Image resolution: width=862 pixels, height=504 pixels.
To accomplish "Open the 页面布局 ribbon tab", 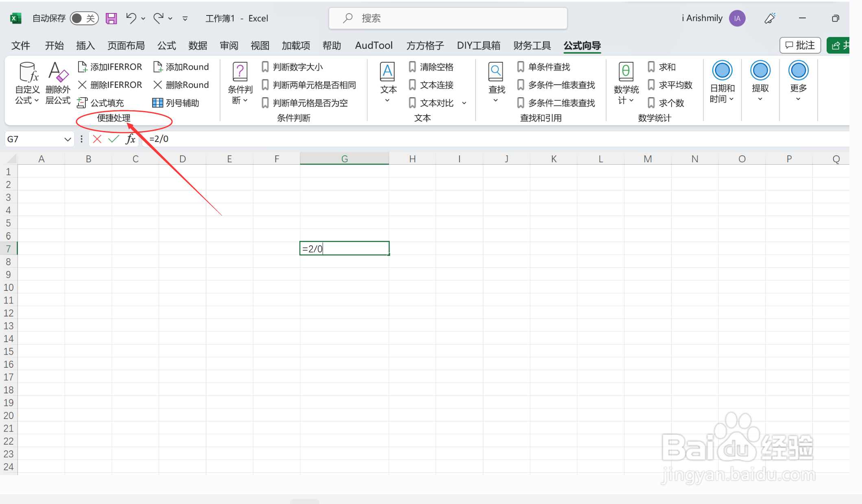I will [x=126, y=46].
